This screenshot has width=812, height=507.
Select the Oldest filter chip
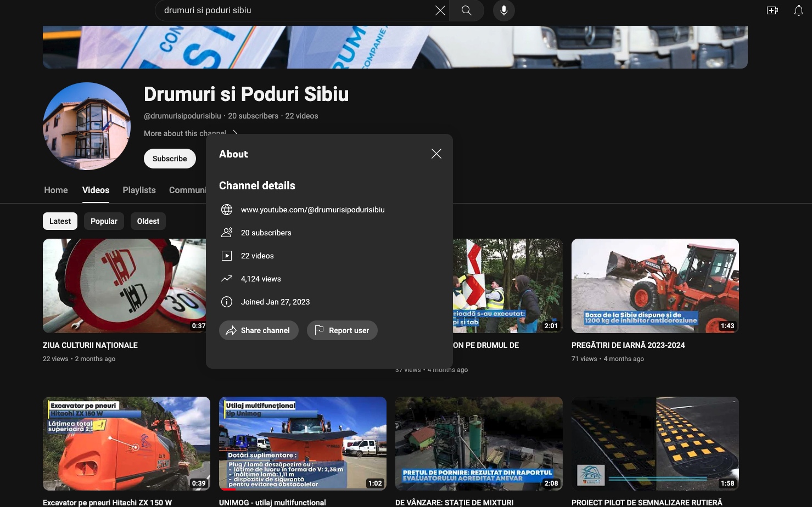tap(148, 221)
